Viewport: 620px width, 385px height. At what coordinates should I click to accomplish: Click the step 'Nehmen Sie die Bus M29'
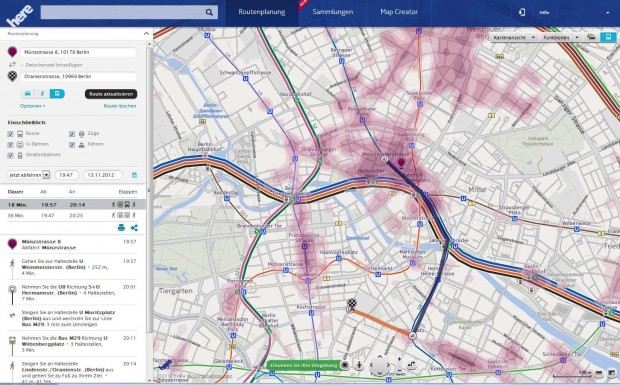pos(72,344)
